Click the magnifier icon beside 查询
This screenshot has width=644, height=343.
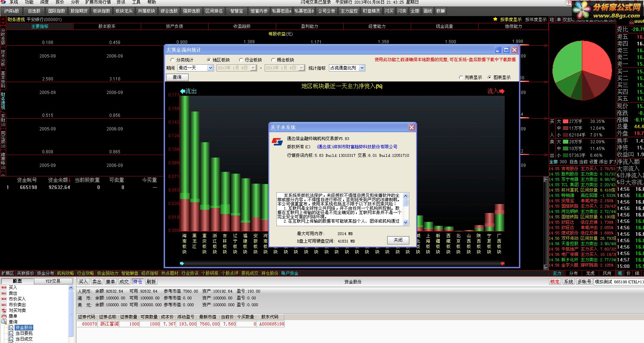click(4, 322)
